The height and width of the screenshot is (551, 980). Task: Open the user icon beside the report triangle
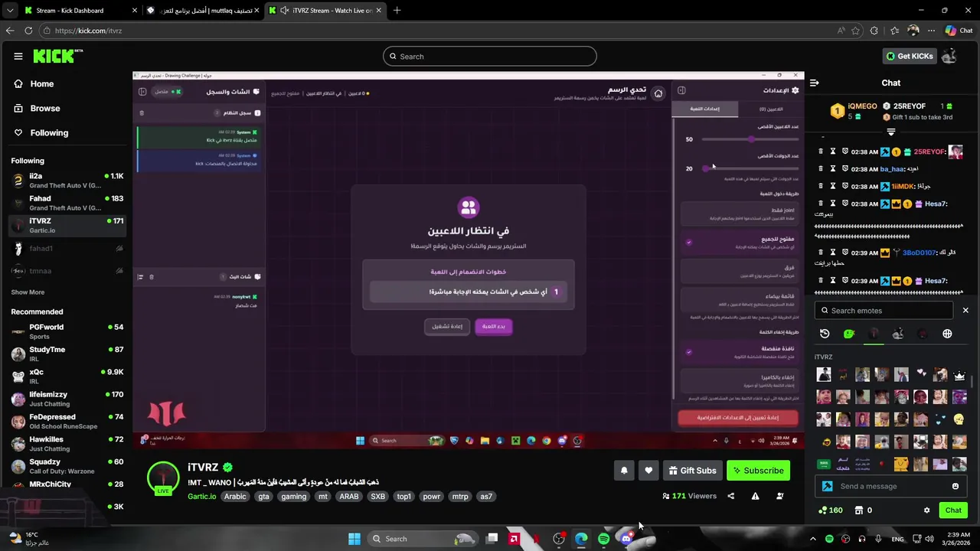pos(779,496)
